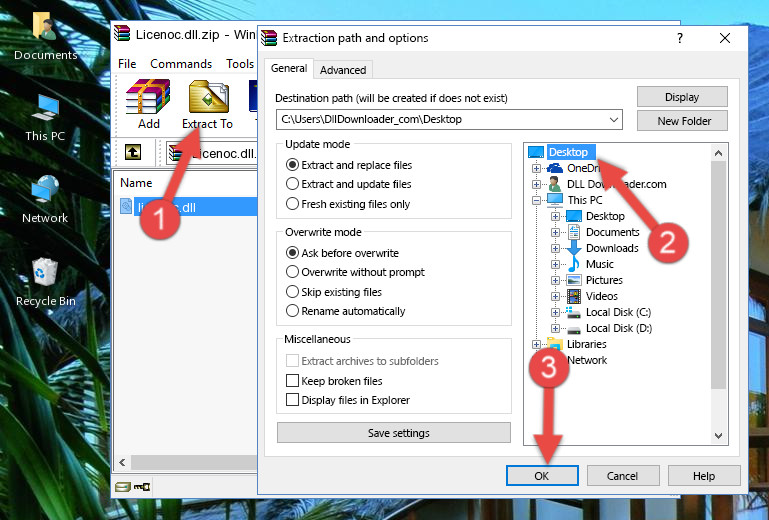
Task: Click the up-one-level arrow icon in WinRAR
Action: click(x=133, y=153)
